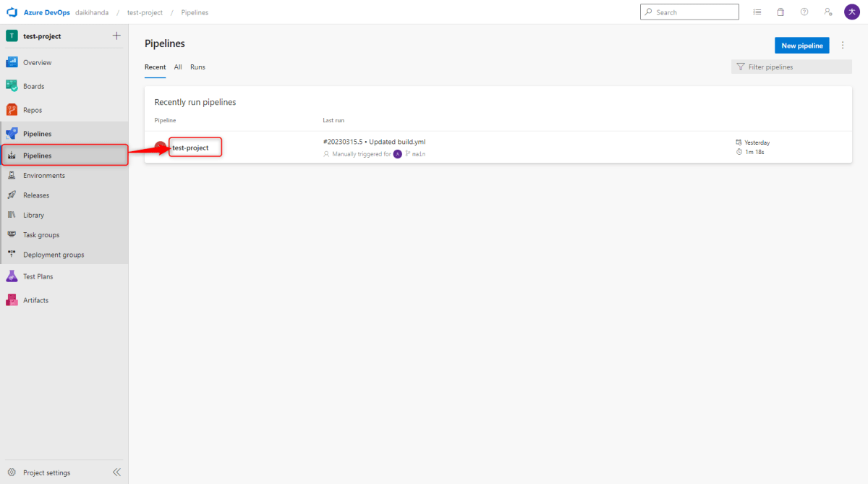Click daikihanda in the breadcrumb

click(x=92, y=12)
